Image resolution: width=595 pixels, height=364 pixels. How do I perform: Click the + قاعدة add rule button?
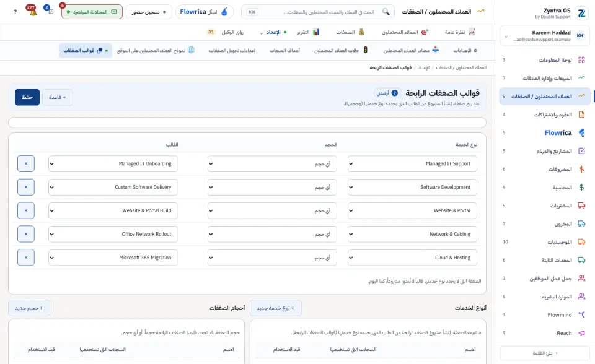click(x=57, y=97)
